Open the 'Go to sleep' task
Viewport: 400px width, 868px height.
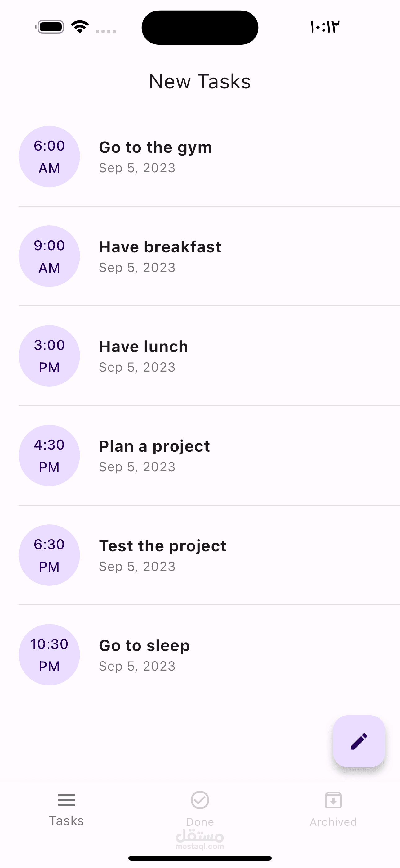click(x=144, y=646)
